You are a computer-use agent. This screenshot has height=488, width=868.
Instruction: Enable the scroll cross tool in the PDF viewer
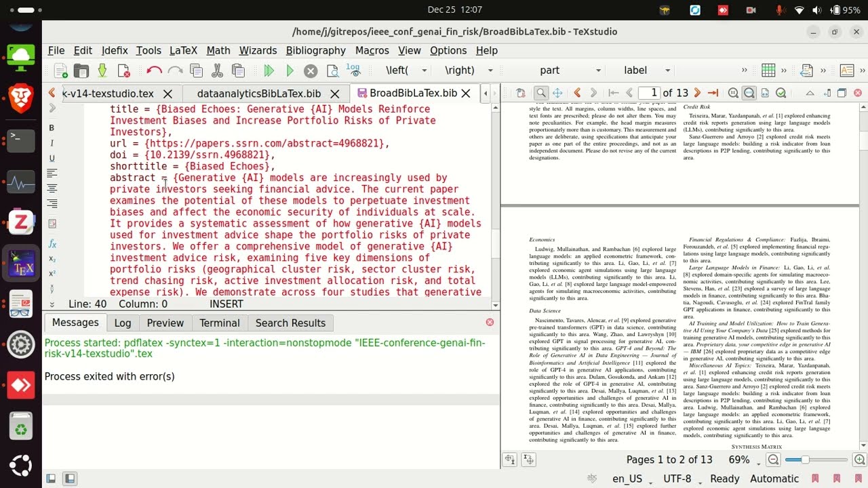point(557,93)
